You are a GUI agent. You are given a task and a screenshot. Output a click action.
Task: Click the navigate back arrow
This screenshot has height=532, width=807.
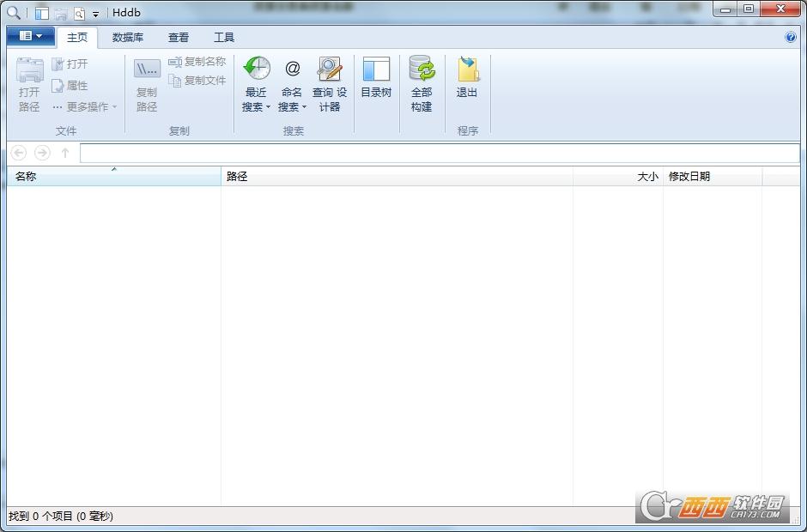tap(19, 153)
